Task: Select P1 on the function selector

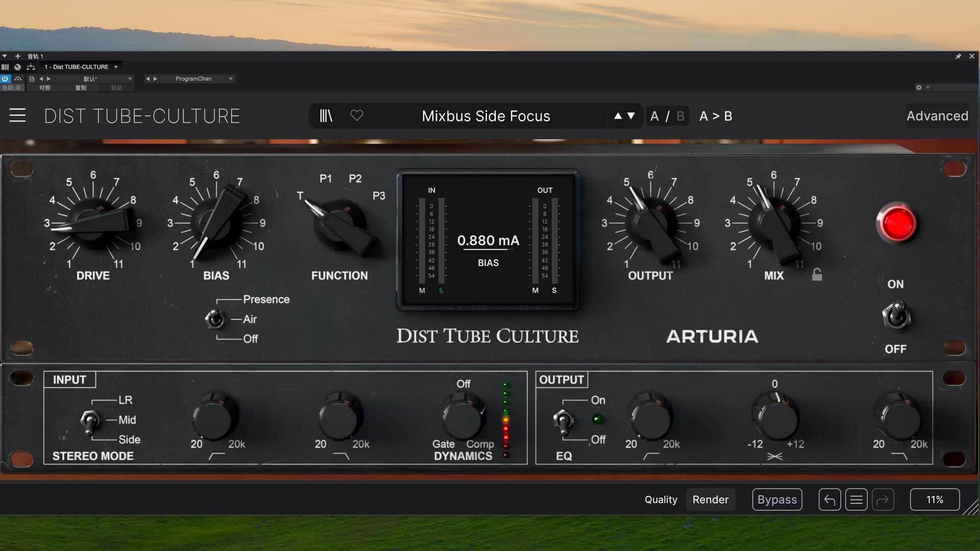Action: point(325,179)
